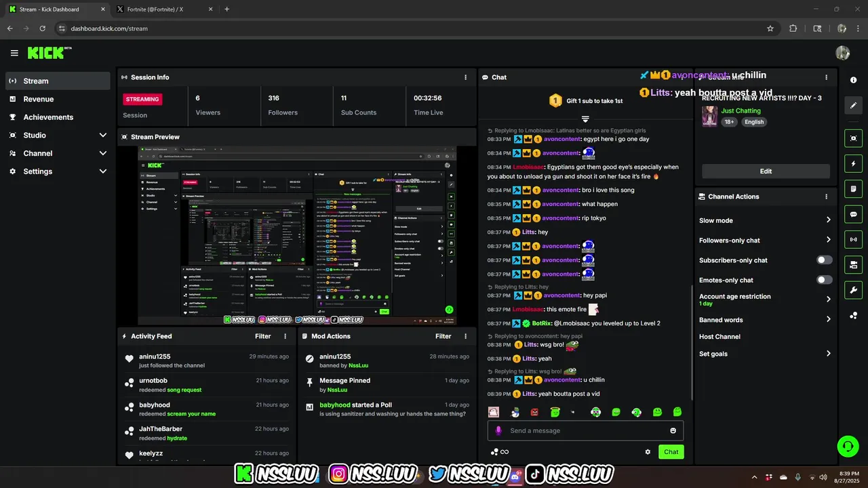Screen dimensions: 868x488
Task: Click the notes page icon in right sidebar
Action: pyautogui.click(x=853, y=188)
